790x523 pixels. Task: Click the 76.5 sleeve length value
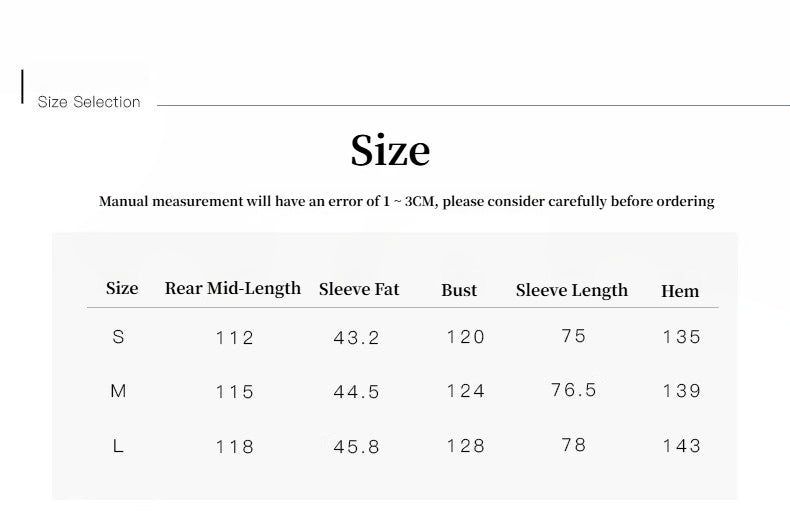574,390
